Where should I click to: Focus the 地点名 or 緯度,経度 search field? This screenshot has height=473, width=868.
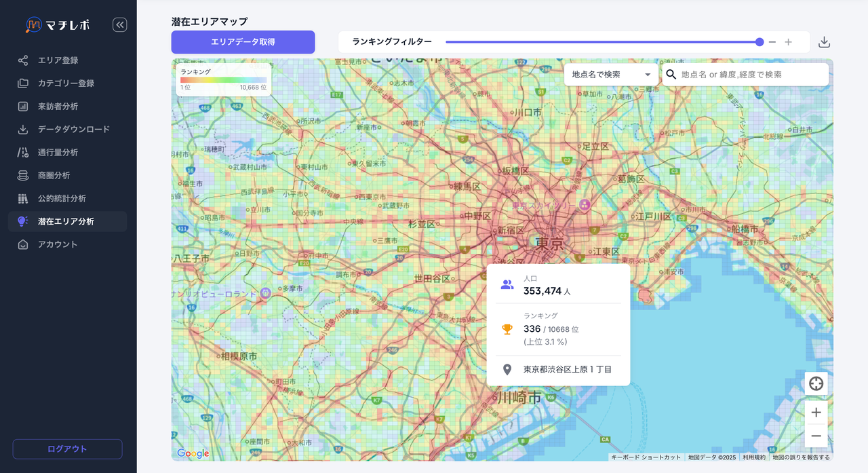tap(749, 75)
